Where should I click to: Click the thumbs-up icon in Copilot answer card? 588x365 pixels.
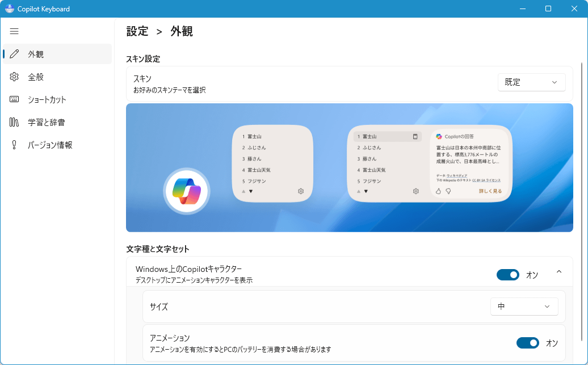[x=438, y=191]
